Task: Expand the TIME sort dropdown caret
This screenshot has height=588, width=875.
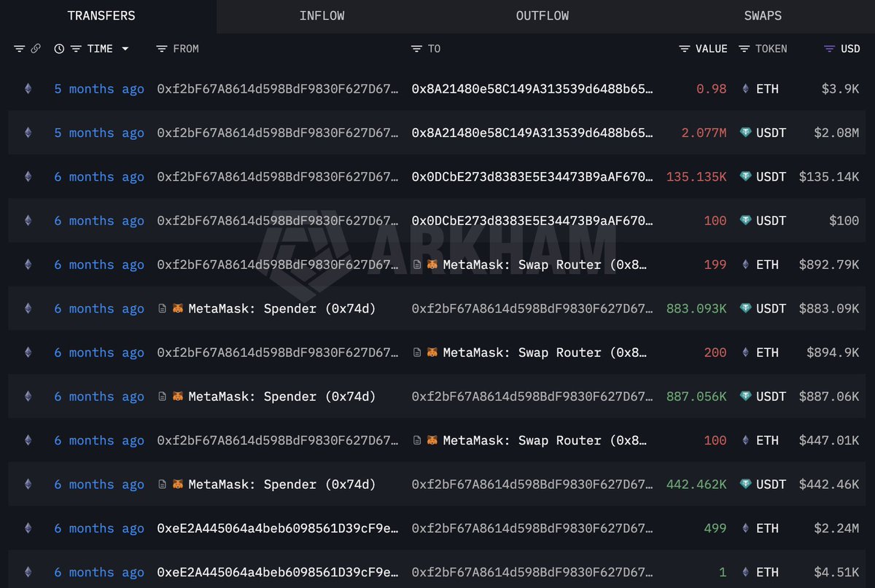Action: click(125, 49)
